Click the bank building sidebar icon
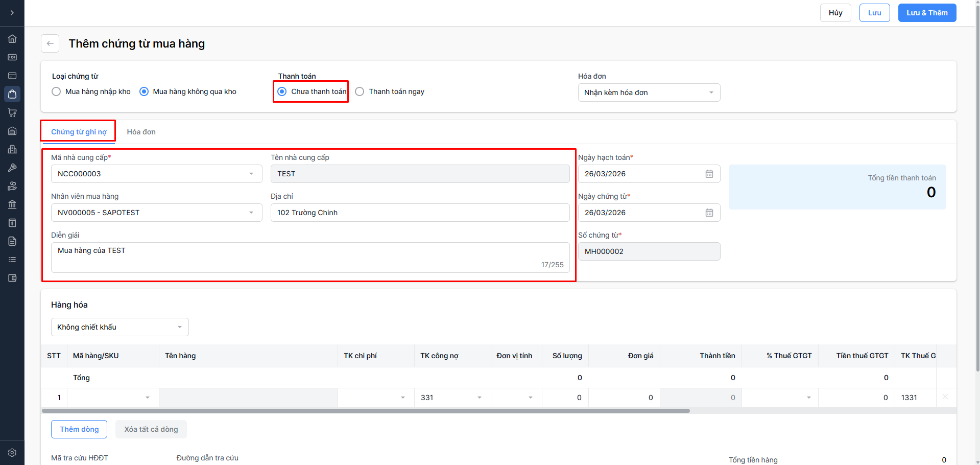 [12, 204]
